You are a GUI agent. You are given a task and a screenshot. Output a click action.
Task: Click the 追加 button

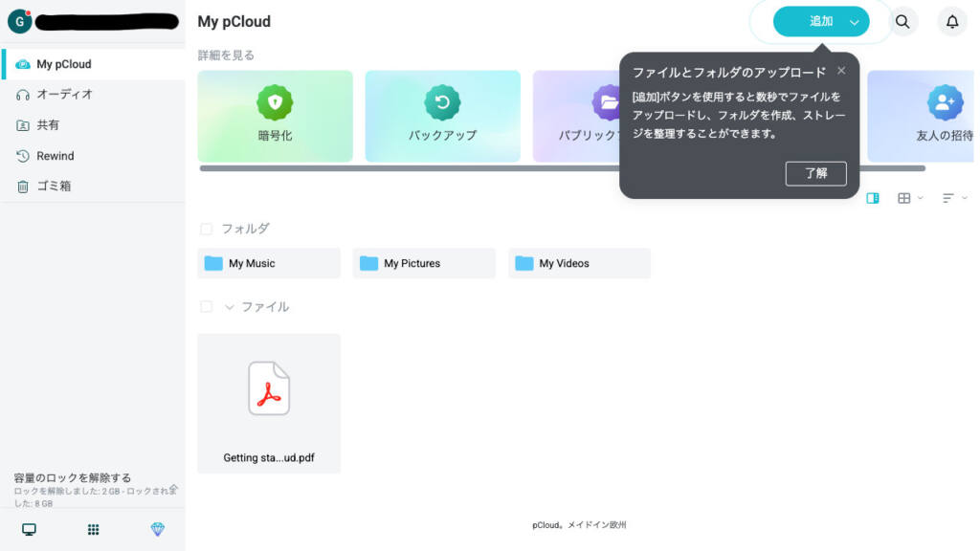coord(820,22)
